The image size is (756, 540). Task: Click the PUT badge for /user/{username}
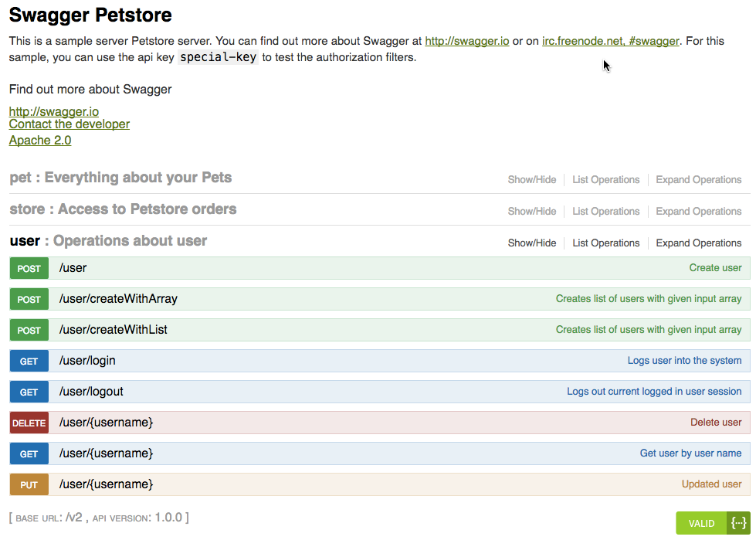tap(29, 484)
